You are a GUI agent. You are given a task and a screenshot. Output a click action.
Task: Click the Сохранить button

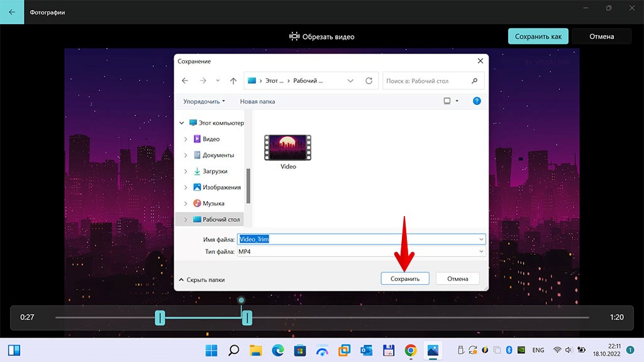[405, 278]
